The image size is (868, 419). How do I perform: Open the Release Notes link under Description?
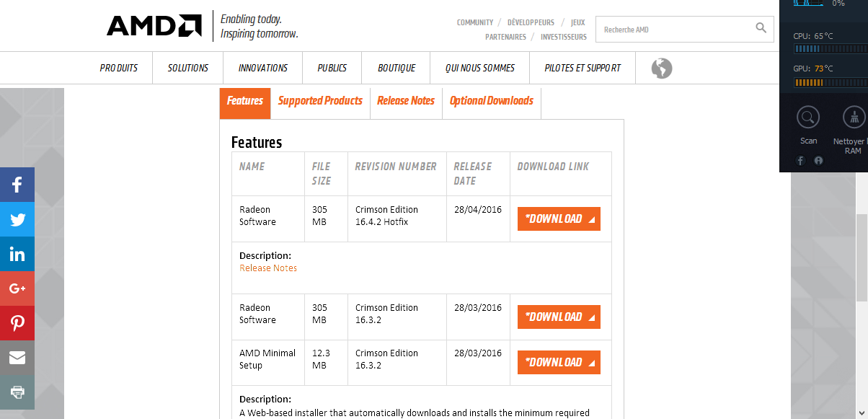click(268, 268)
